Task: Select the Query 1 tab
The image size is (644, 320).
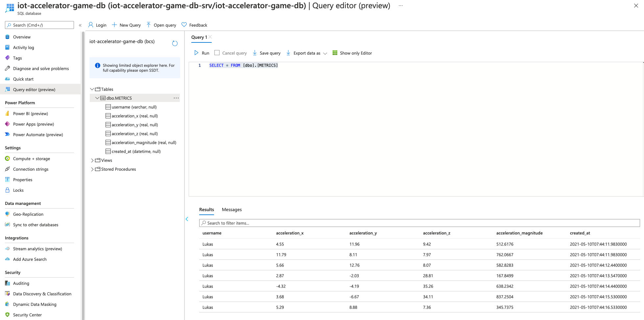Action: (199, 37)
